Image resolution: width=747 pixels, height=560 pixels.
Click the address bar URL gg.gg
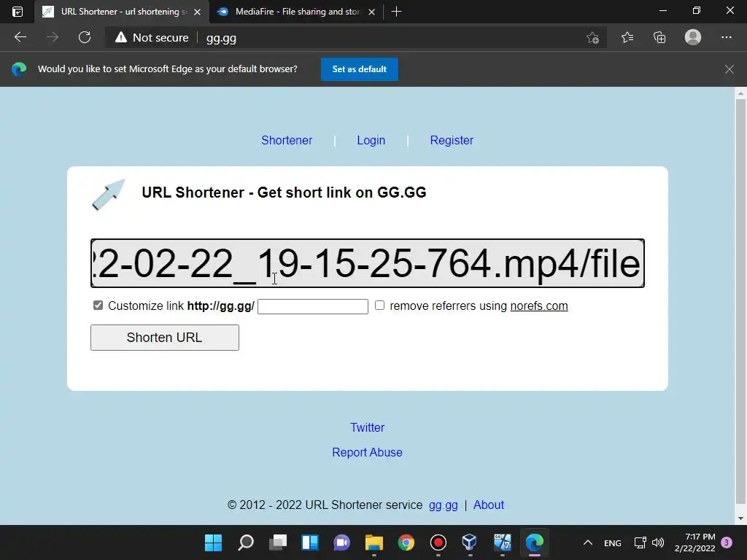pos(221,38)
